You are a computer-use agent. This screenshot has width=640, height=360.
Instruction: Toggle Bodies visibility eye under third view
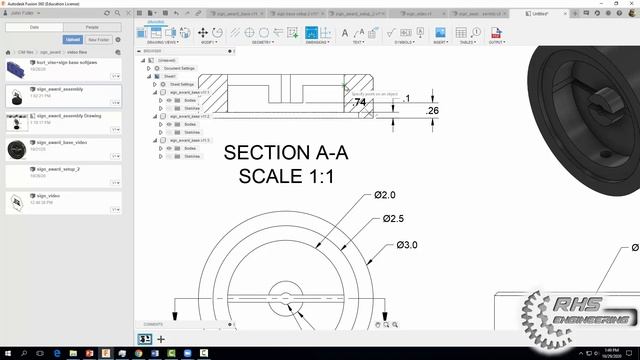point(169,148)
